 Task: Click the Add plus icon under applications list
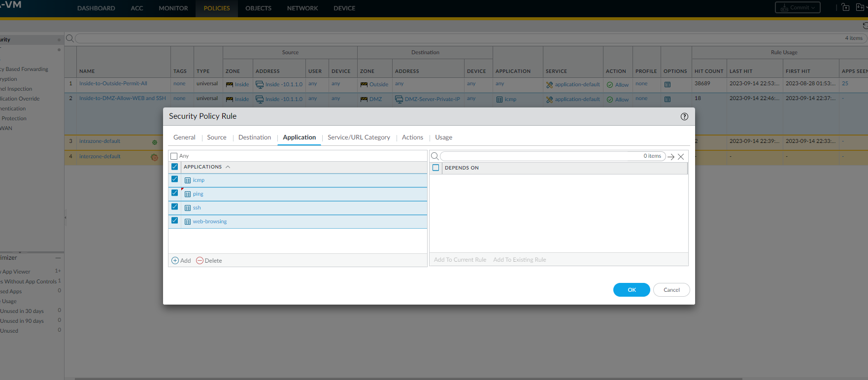tap(175, 261)
